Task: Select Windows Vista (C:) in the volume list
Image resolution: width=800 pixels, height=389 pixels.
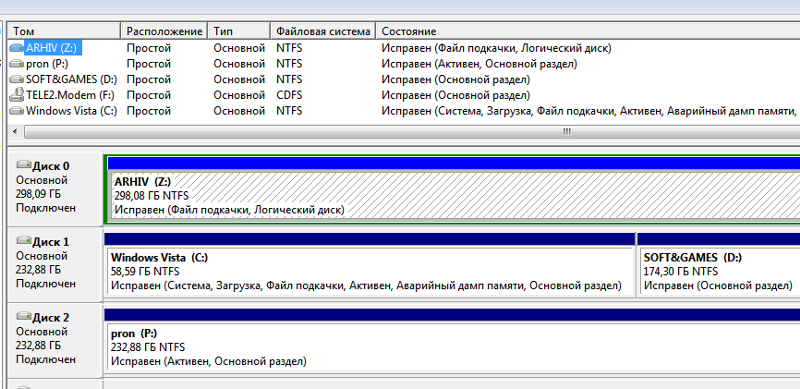Action: click(x=71, y=111)
